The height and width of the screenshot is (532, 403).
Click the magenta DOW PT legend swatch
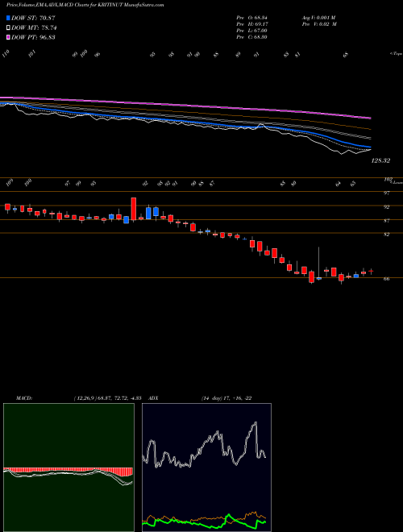tap(8, 37)
